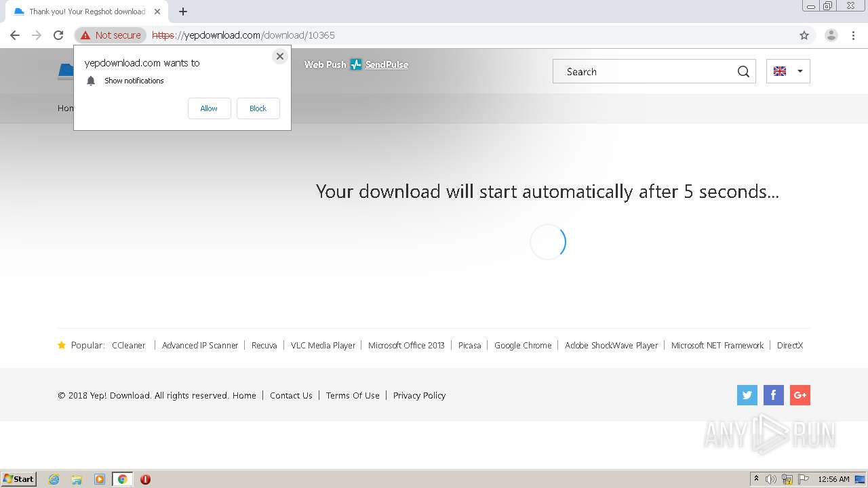
Task: Open VLC Media Player link
Action: 323,345
